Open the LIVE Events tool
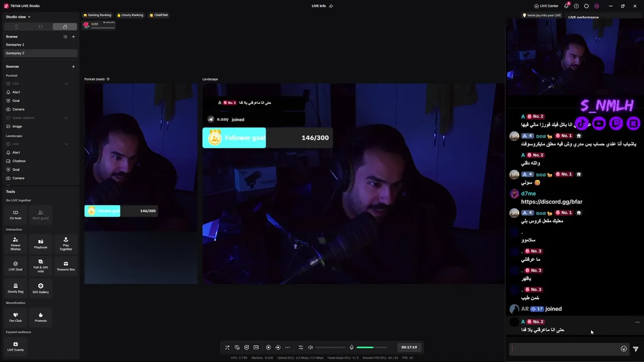 16,346
